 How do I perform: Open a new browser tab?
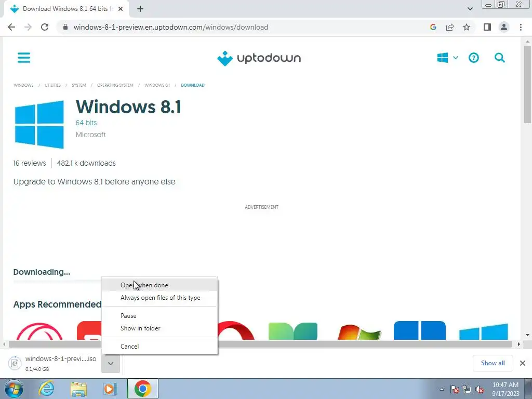tap(140, 9)
